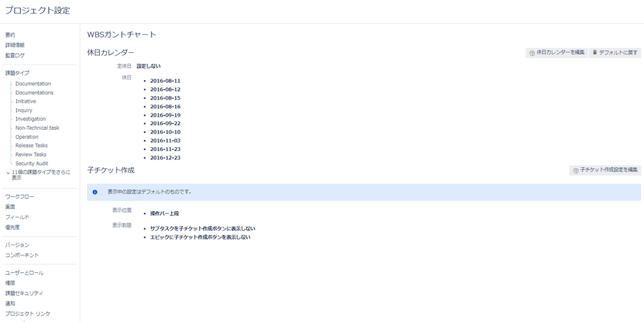Viewport: 644px width, 322px height.
Task: Click the blue info icon in the banner
Action: (x=95, y=192)
